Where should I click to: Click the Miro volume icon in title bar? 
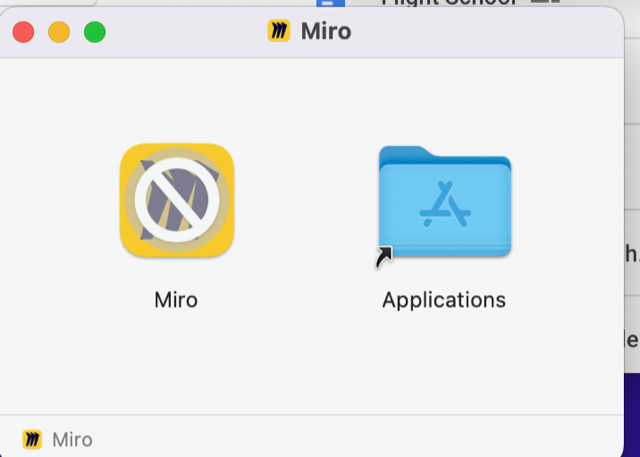[279, 31]
